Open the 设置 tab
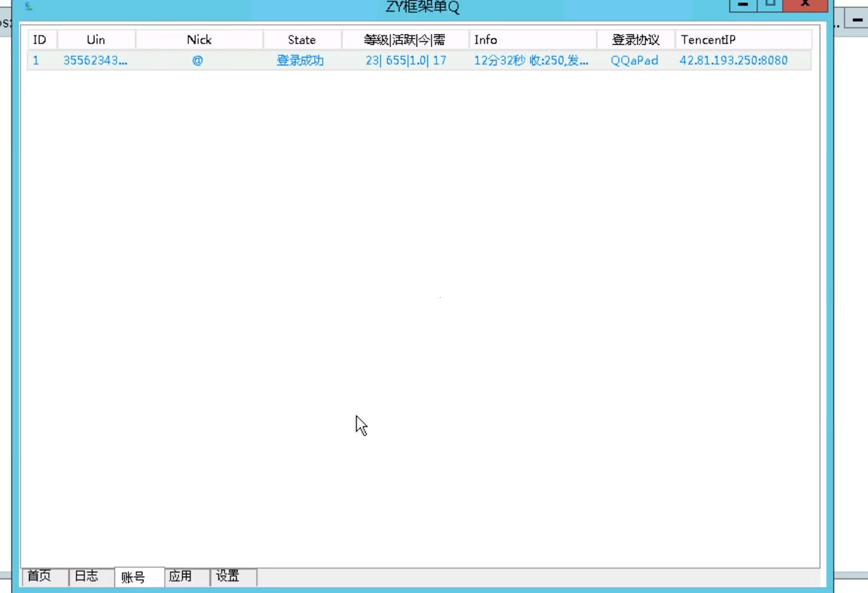This screenshot has width=868, height=593. [228, 576]
